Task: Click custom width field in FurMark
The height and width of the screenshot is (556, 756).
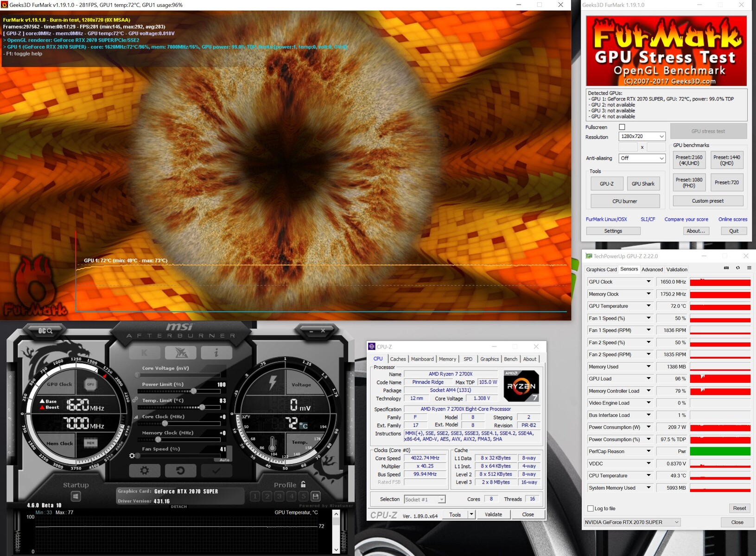Action: click(x=628, y=147)
